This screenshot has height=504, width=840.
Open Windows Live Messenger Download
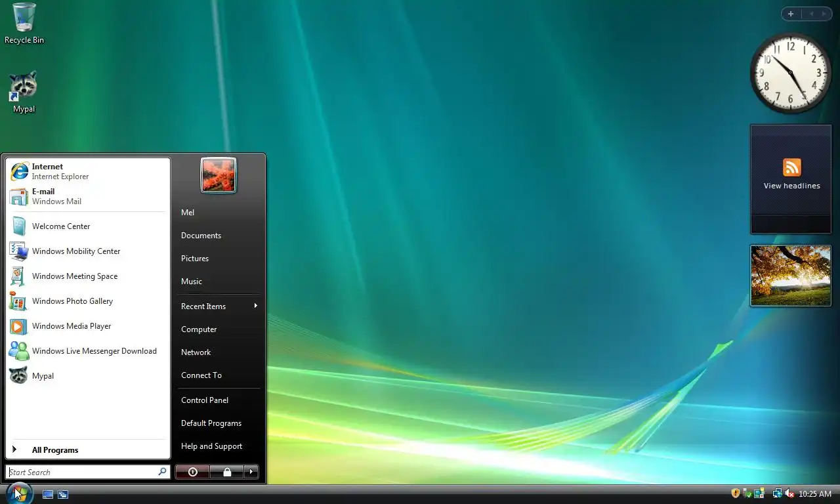point(88,351)
